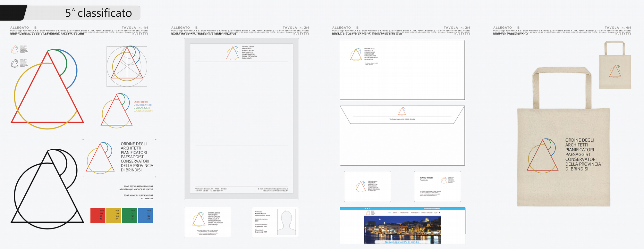This screenshot has height=249, width=644.
Task: Click the blue "PIANIFICATORI" legend label
Action: (x=143, y=105)
